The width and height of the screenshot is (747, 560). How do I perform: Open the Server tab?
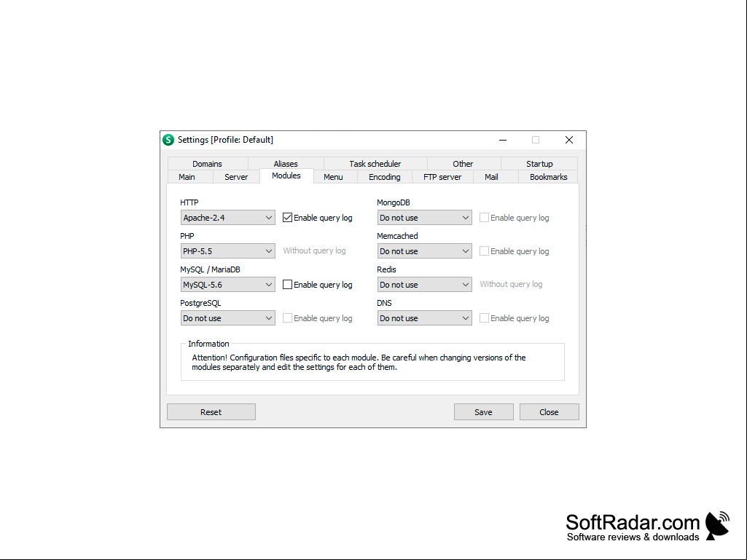(x=236, y=177)
